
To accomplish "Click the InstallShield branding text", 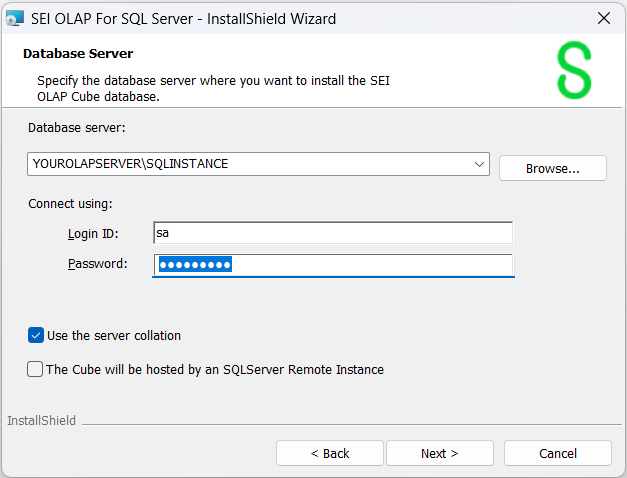I will tap(41, 421).
